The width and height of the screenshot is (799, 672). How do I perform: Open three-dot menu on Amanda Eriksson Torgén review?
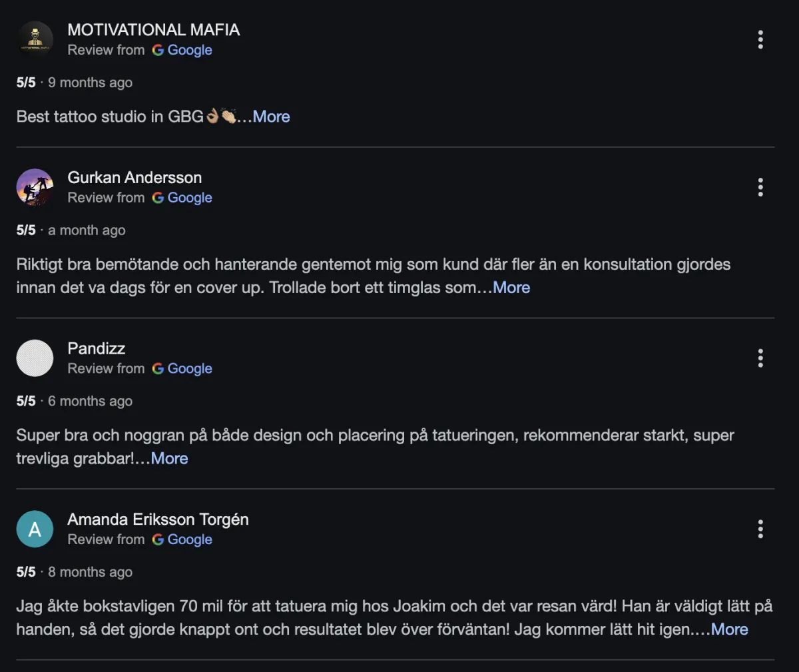[x=760, y=529]
